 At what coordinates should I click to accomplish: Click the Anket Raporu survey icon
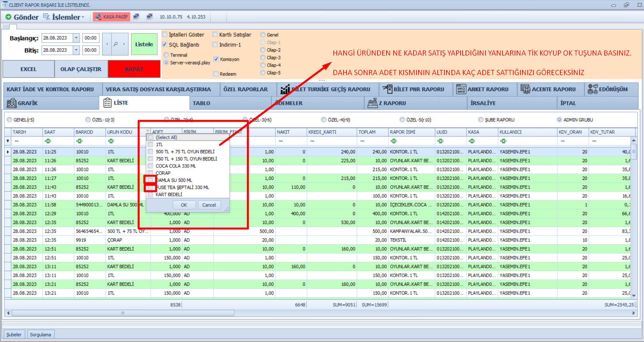[461, 89]
